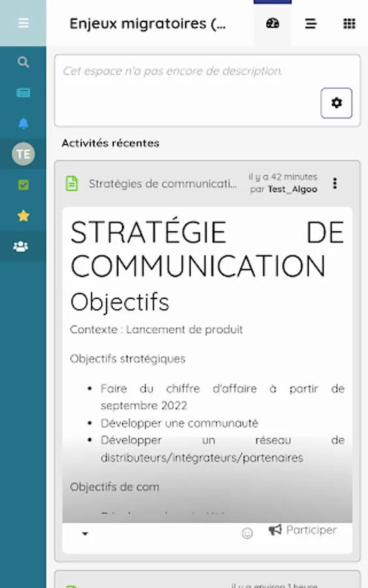Click the Objectifs heading in preview
Image resolution: width=368 pixels, height=588 pixels.
(x=120, y=302)
